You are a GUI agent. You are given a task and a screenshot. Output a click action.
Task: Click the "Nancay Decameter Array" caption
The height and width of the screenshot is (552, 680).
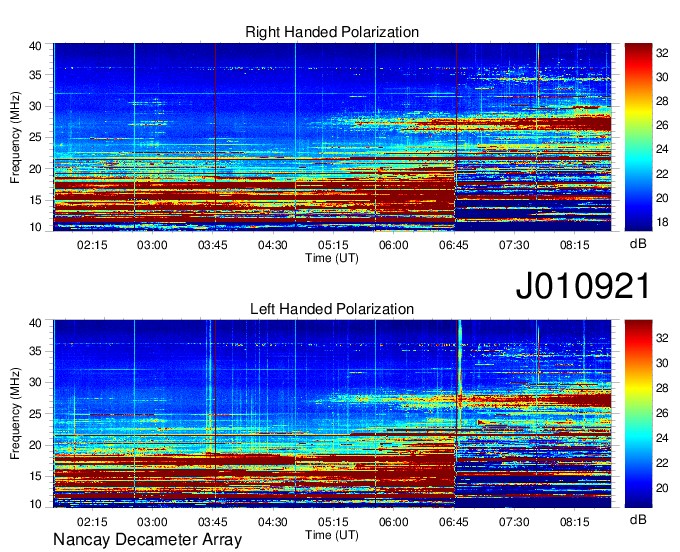point(147,540)
